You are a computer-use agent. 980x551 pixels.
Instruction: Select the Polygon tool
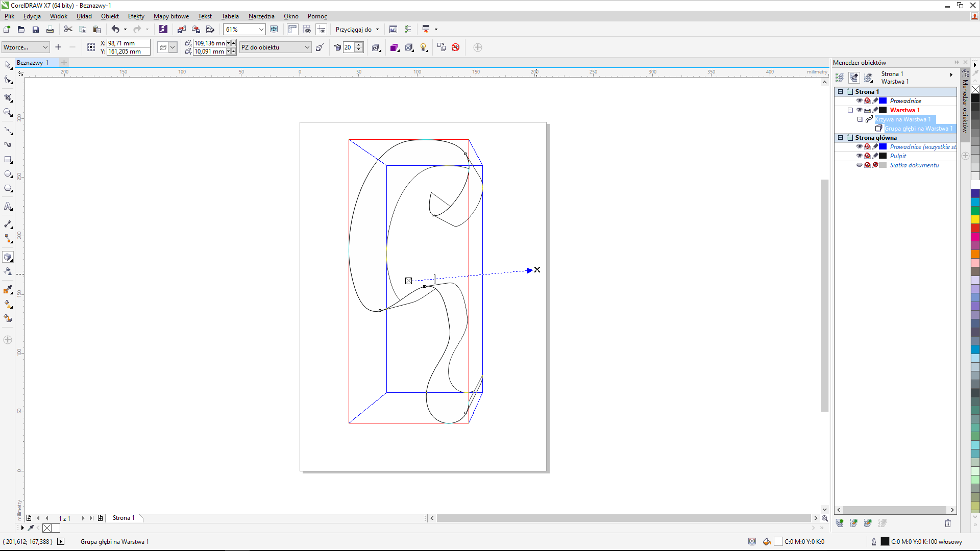8,188
